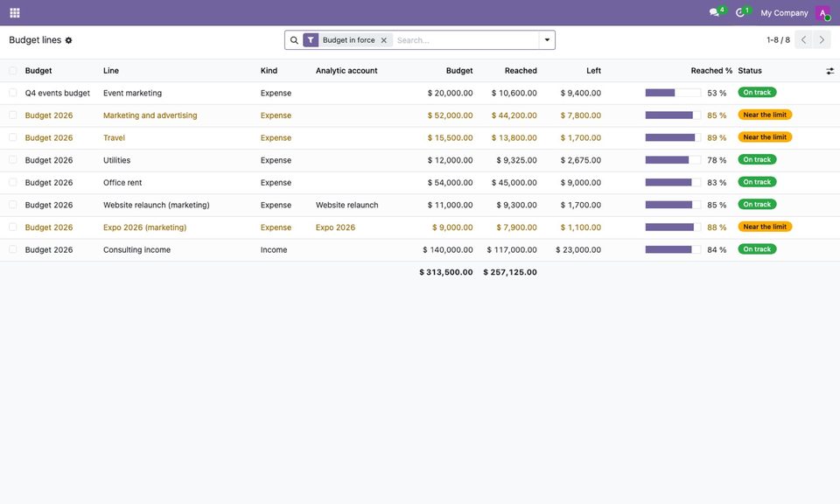Open the apps grid menu
This screenshot has height=504, width=840.
point(15,13)
